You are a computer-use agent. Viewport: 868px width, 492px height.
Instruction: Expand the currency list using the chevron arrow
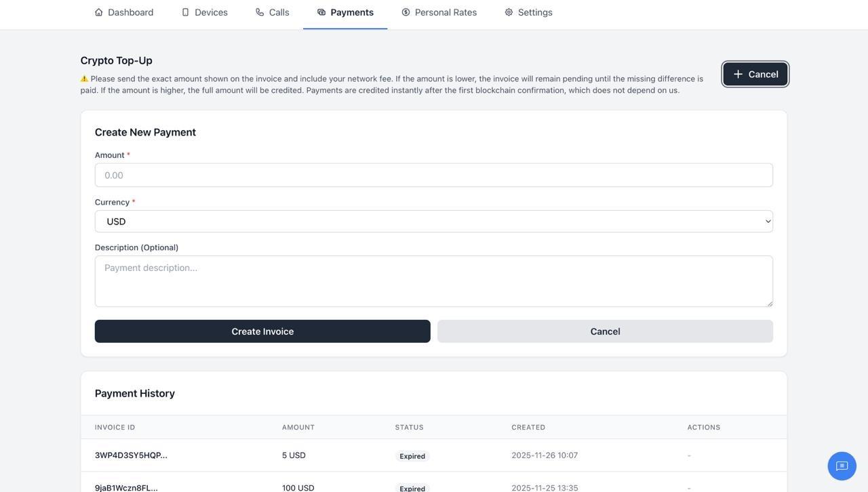(768, 222)
